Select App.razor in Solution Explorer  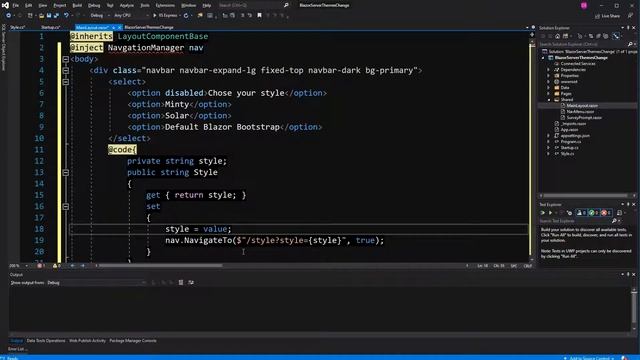point(569,130)
